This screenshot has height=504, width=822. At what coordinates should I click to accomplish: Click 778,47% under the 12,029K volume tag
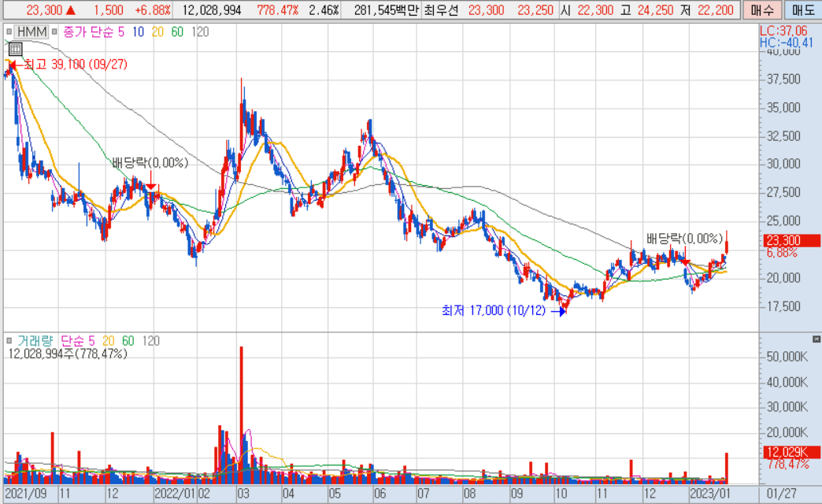788,465
